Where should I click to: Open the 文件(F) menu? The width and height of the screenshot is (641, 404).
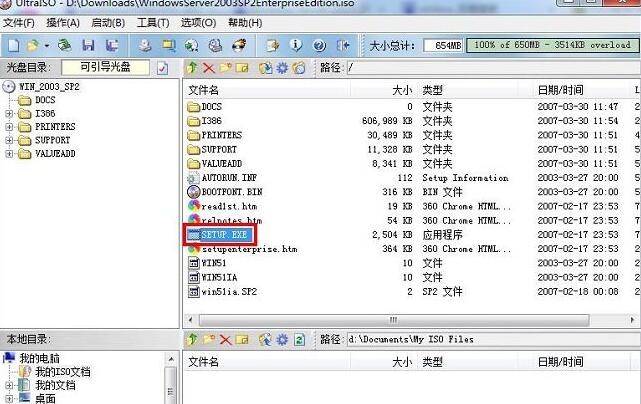(18, 22)
